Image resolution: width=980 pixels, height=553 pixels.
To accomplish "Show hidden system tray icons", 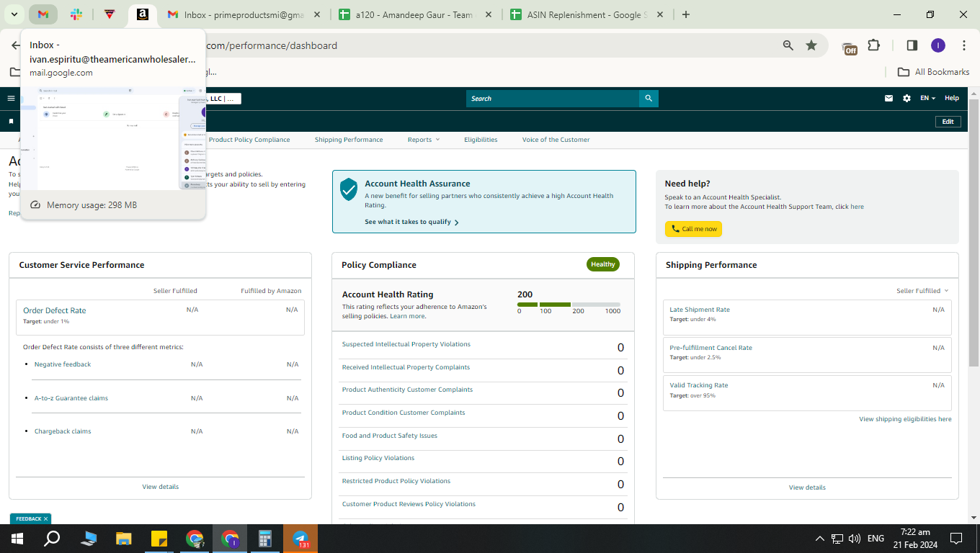I will 819,539.
